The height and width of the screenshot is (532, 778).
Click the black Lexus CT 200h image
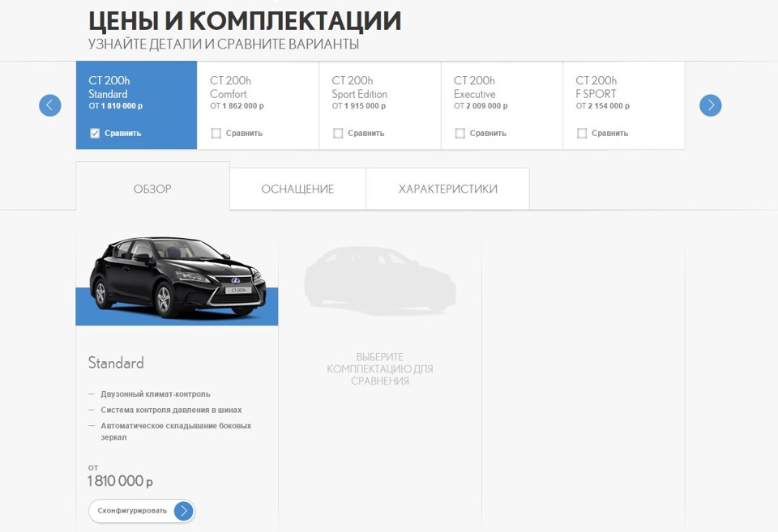[177, 279]
